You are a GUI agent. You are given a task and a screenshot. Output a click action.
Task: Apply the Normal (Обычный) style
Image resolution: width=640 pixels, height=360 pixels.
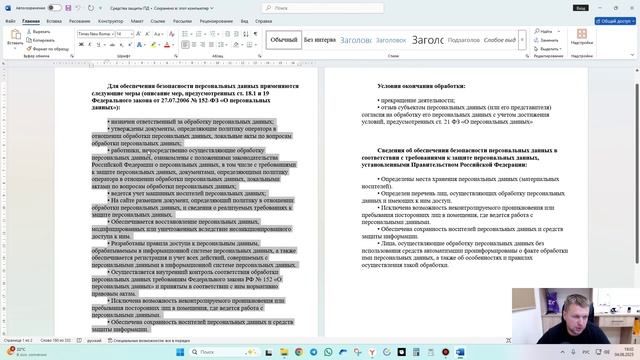pyautogui.click(x=284, y=40)
